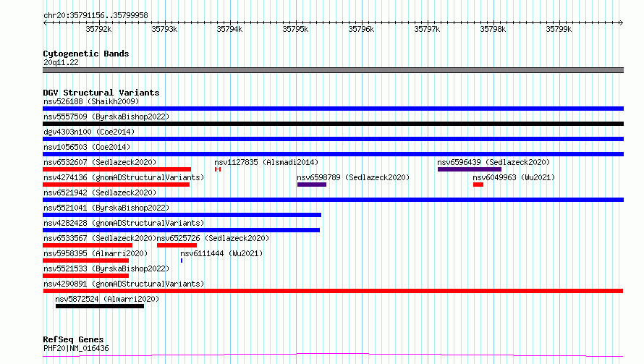Click the nsv526188 (Shaikh2009) variant label
This screenshot has height=364, width=644.
[91, 101]
